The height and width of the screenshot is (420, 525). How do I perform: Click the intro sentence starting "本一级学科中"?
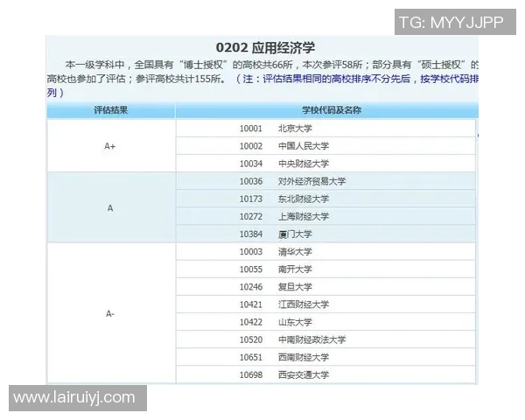tap(262, 72)
